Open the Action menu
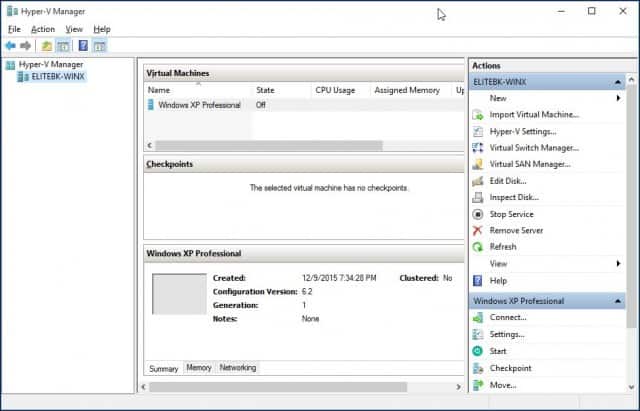This screenshot has width=640, height=411. point(43,29)
